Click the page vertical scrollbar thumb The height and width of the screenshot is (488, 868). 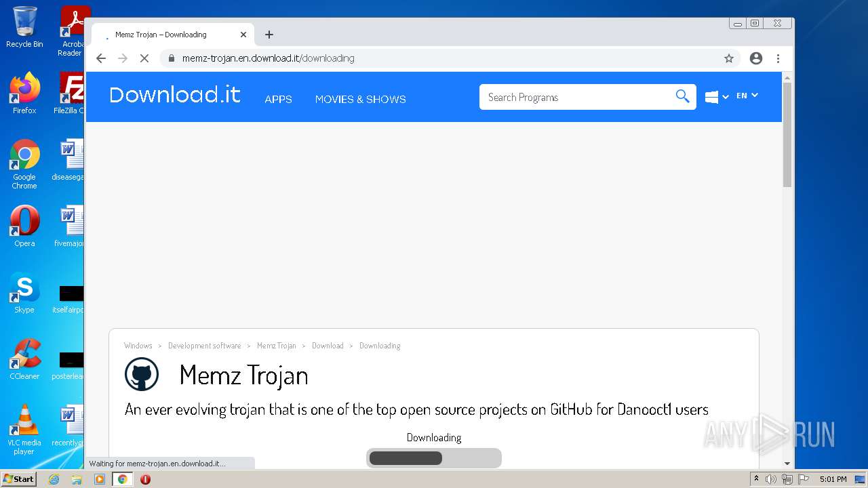coord(787,134)
